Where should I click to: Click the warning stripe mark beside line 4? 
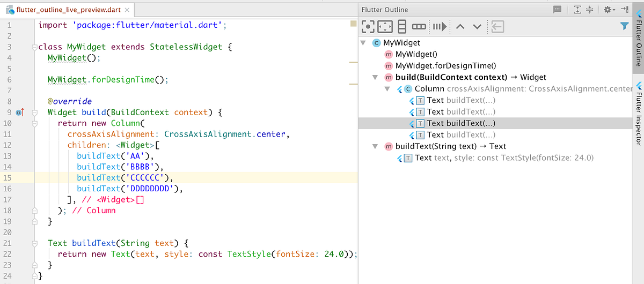tap(353, 63)
